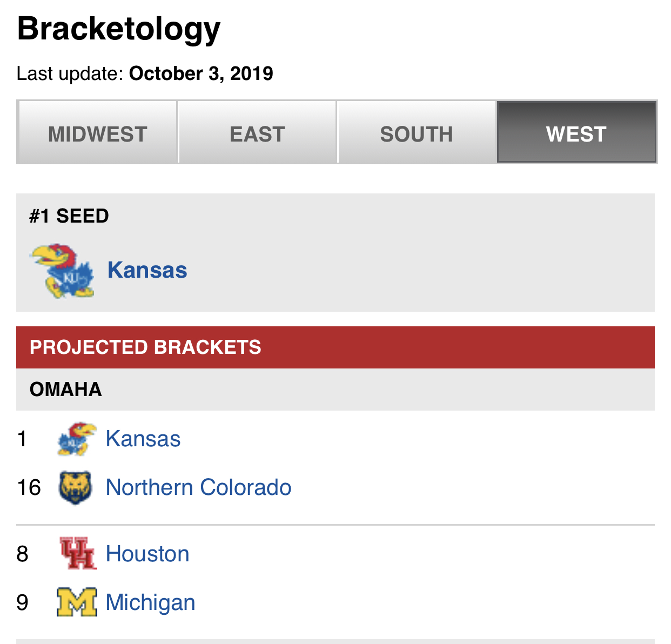Click the large Kansas Jayhawk logo under #1 Seed
Image resolution: width=671 pixels, height=644 pixels.
[63, 270]
